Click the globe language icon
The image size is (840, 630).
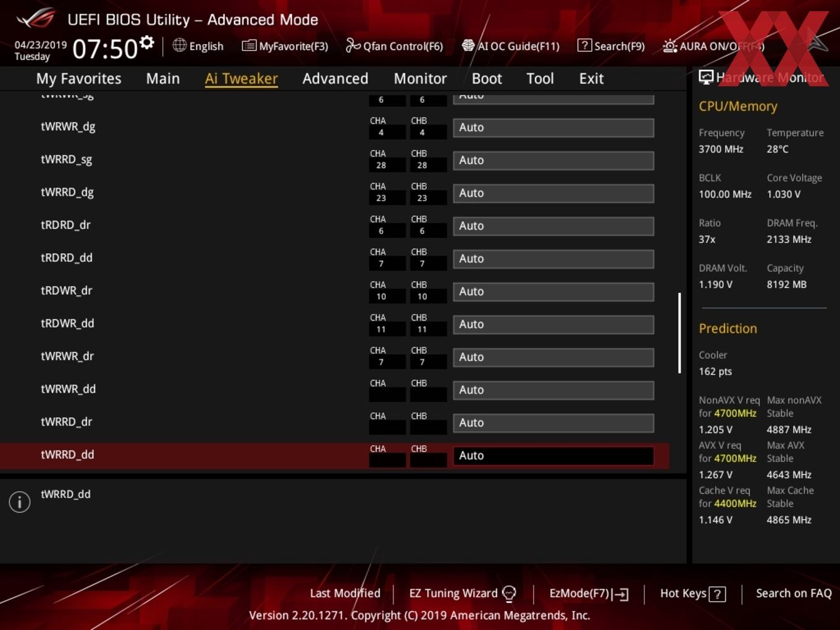(180, 45)
